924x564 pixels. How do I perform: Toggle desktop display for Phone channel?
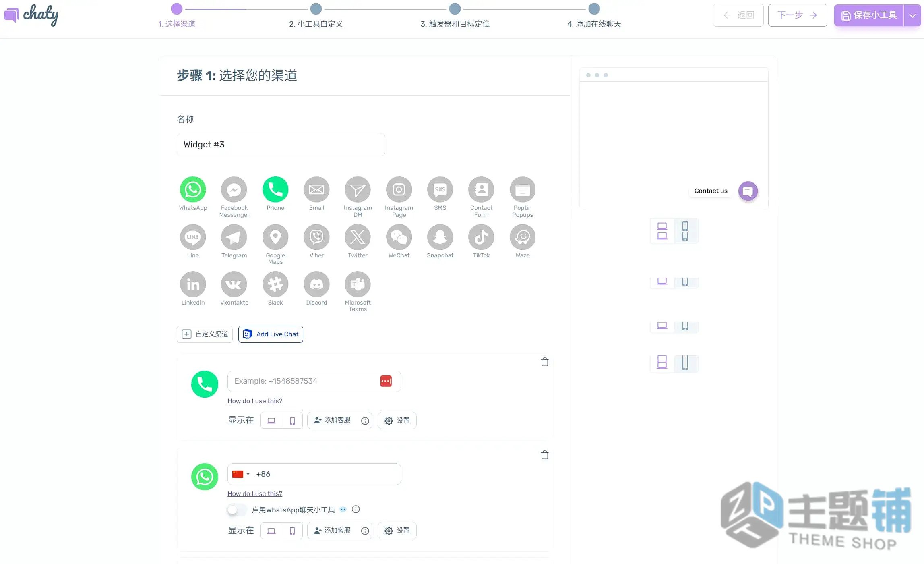point(271,420)
